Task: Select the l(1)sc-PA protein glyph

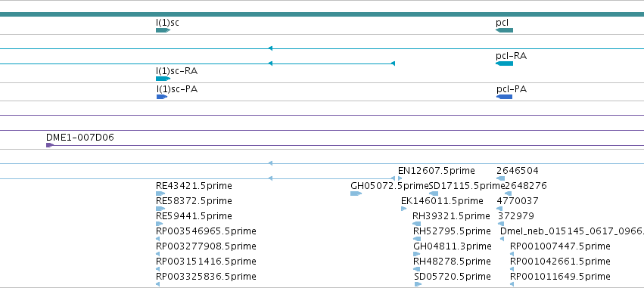Action: [x=162, y=97]
